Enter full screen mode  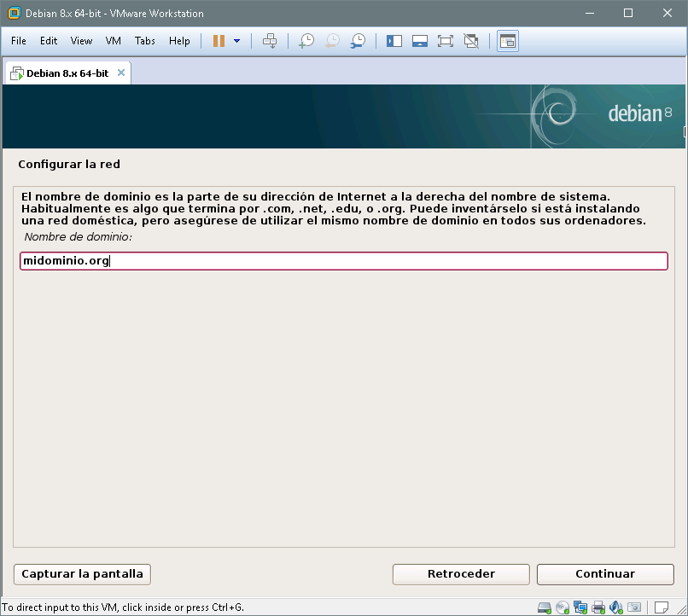(x=445, y=41)
